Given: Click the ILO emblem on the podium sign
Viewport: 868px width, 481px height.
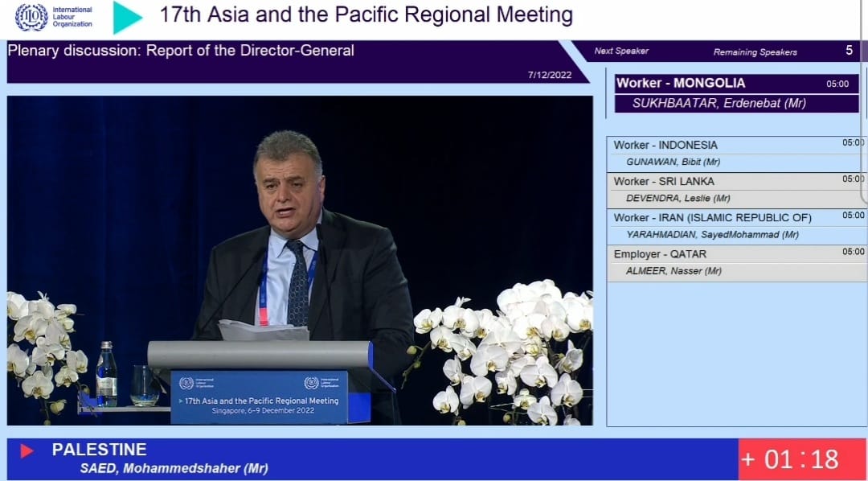Looking at the screenshot, I should pos(186,384).
